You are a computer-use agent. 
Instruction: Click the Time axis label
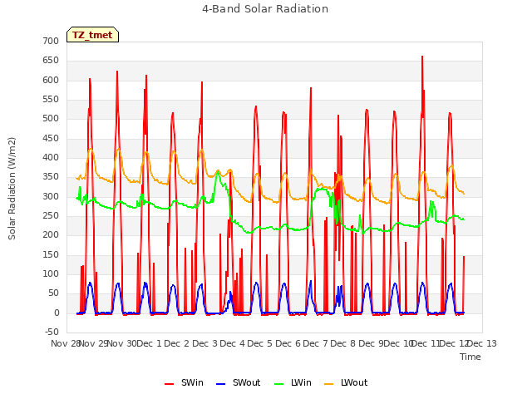click(470, 357)
